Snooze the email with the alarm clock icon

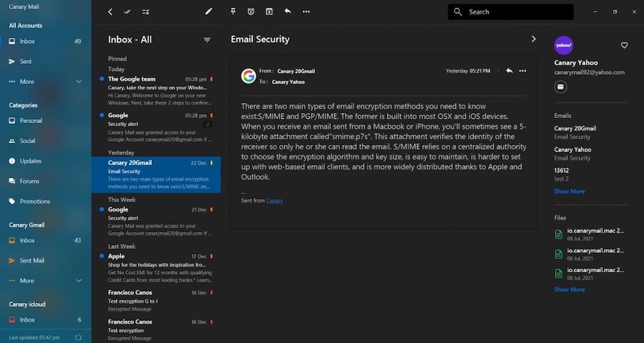[251, 12]
